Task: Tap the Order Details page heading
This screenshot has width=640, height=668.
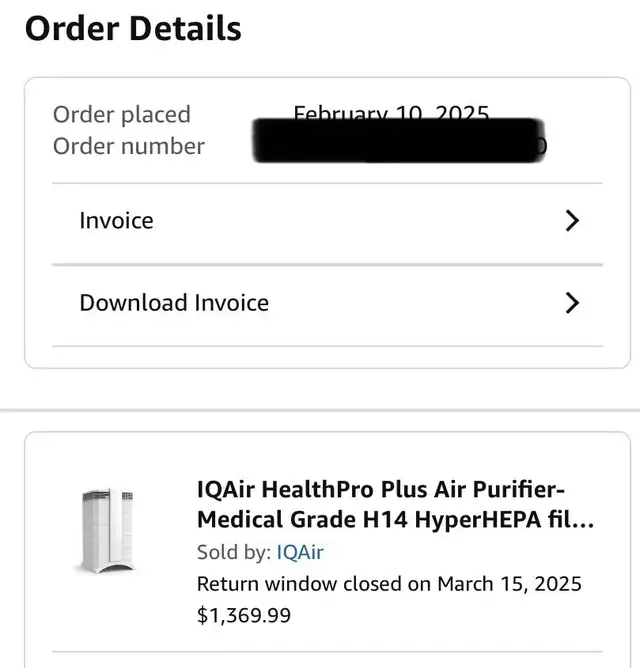Action: pyautogui.click(x=133, y=29)
